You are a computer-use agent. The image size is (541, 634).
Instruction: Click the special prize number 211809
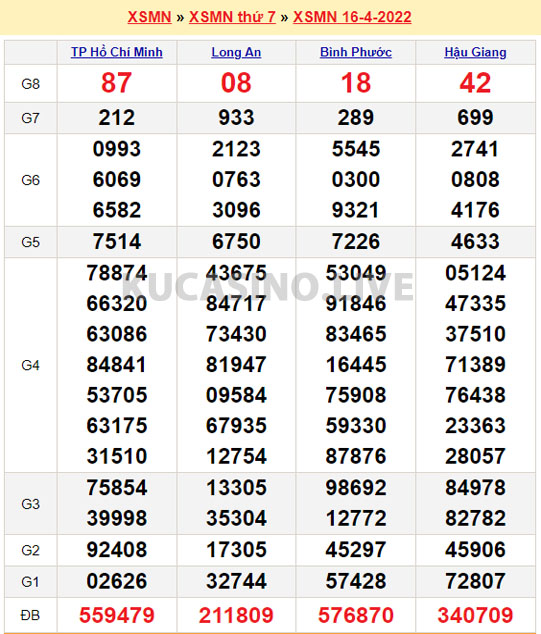(236, 615)
